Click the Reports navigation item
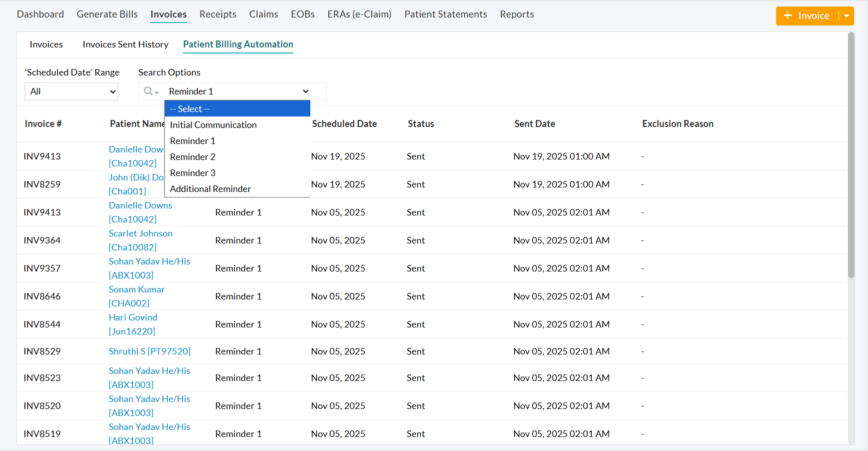The image size is (868, 451). coord(517,14)
